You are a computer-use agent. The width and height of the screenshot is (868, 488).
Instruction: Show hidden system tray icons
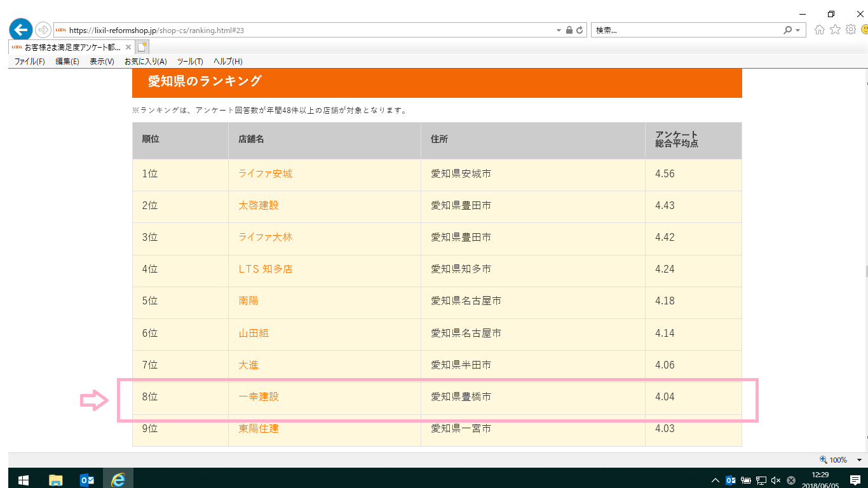coord(715,480)
